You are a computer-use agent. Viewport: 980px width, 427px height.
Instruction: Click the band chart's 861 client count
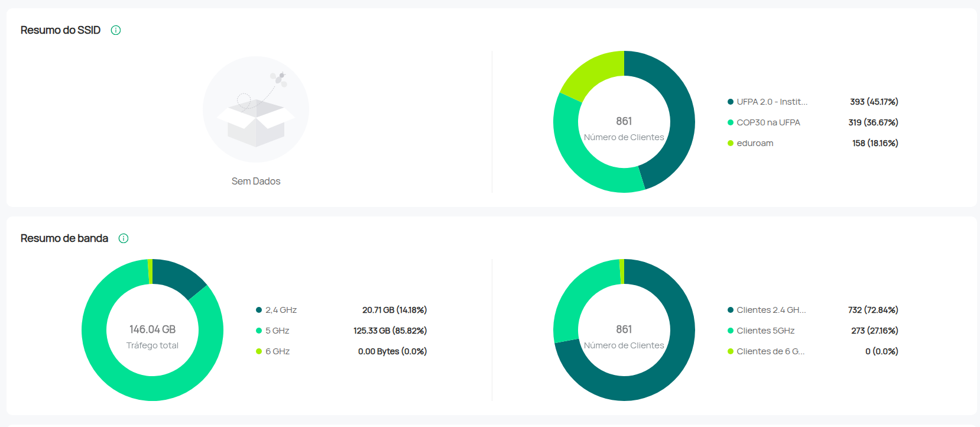click(x=624, y=329)
